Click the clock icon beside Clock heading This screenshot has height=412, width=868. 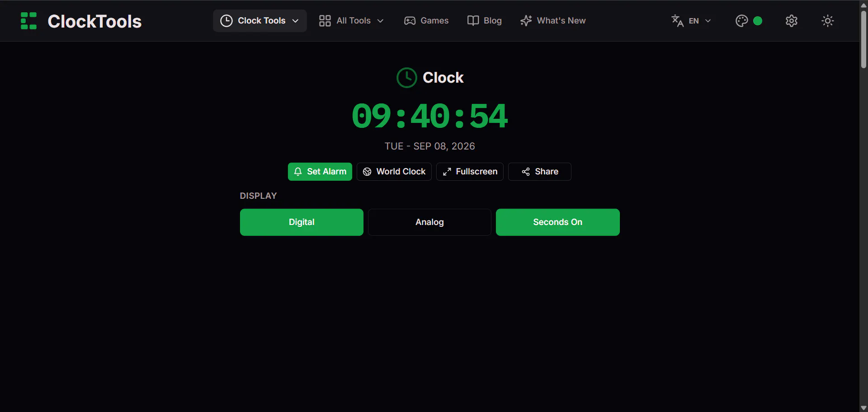click(406, 78)
